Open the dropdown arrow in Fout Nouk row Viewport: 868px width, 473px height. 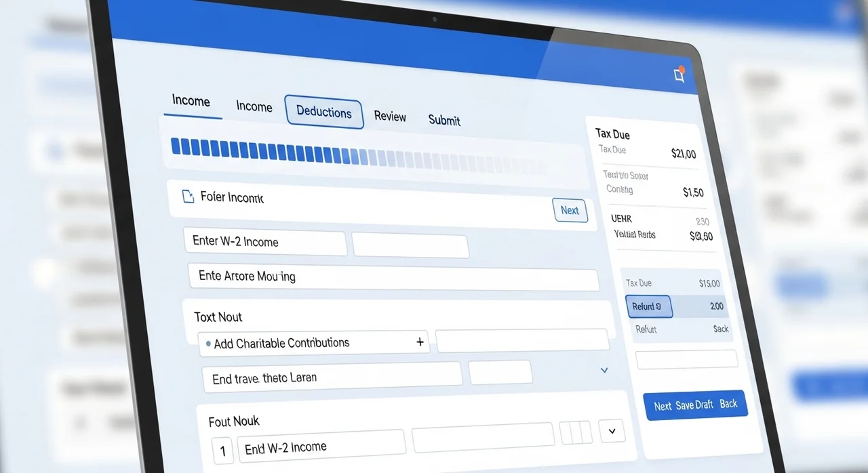(x=612, y=431)
